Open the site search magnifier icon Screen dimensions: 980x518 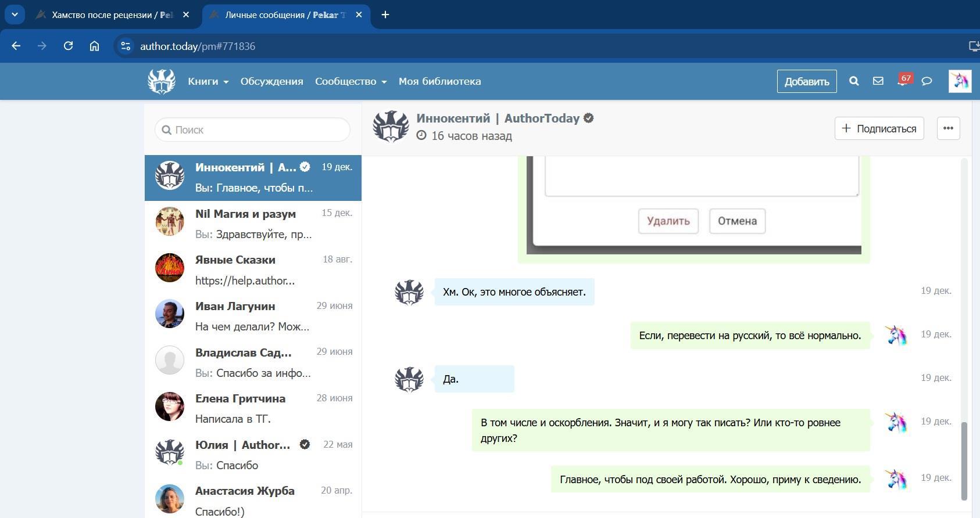[854, 81]
